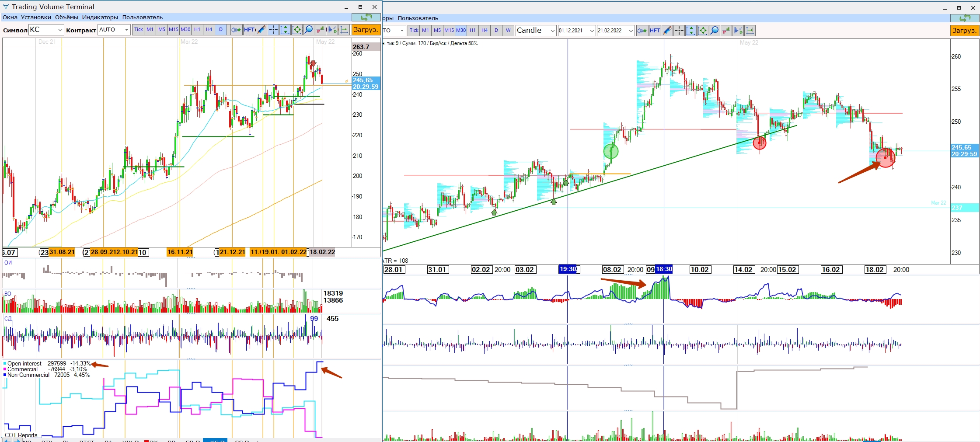Click vertical autoscale icon in right toolbar
This screenshot has height=442, width=980.
point(691,31)
